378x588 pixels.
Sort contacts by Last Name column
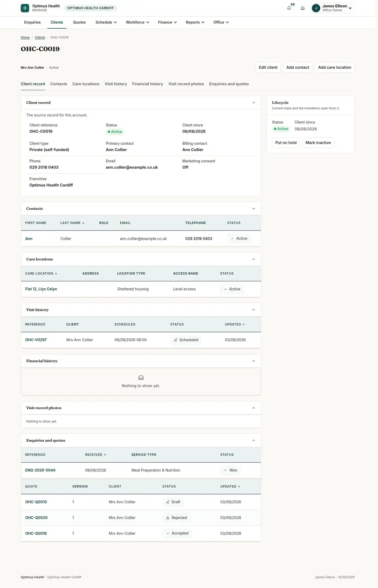[72, 223]
